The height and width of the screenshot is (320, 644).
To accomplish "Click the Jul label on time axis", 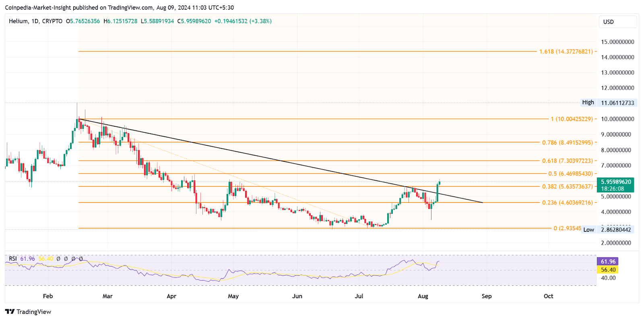I will click(359, 296).
